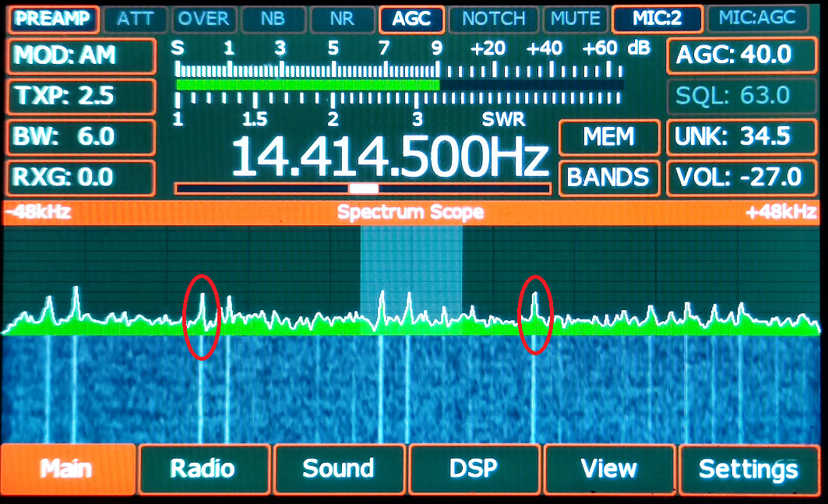Select the MIC:2 input button
828x504 pixels.
point(657,19)
